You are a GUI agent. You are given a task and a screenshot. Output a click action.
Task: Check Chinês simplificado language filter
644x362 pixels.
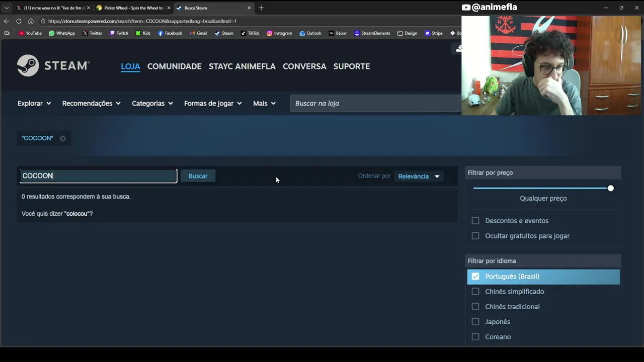[x=475, y=292]
